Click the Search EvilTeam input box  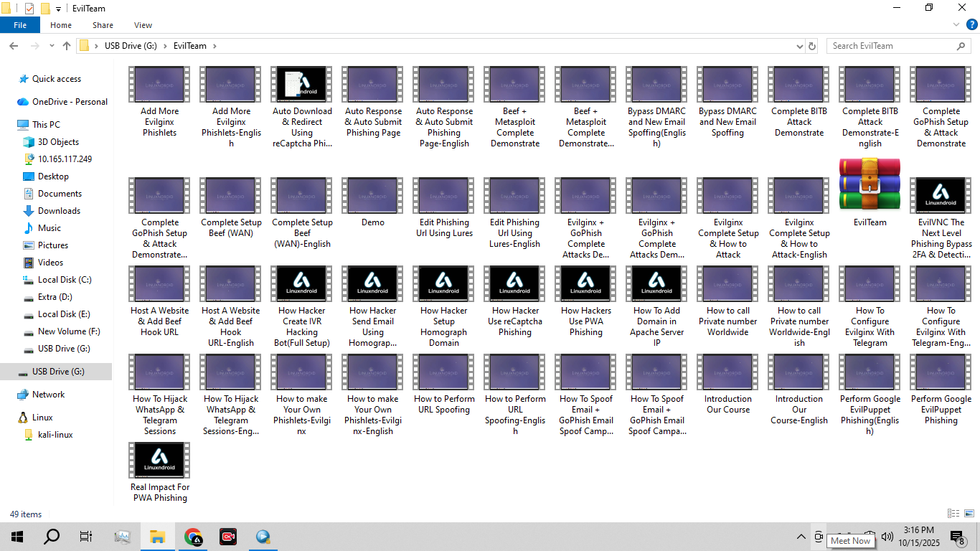pos(891,46)
